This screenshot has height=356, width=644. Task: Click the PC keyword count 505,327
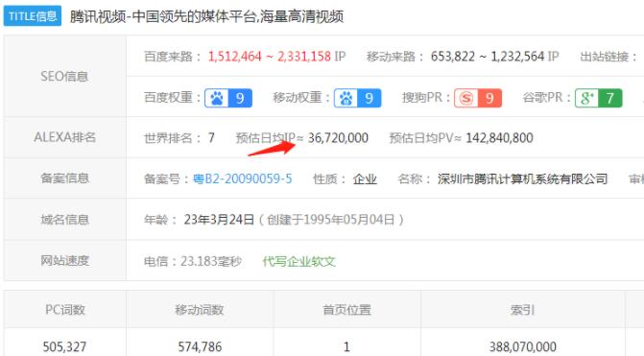tap(65, 346)
